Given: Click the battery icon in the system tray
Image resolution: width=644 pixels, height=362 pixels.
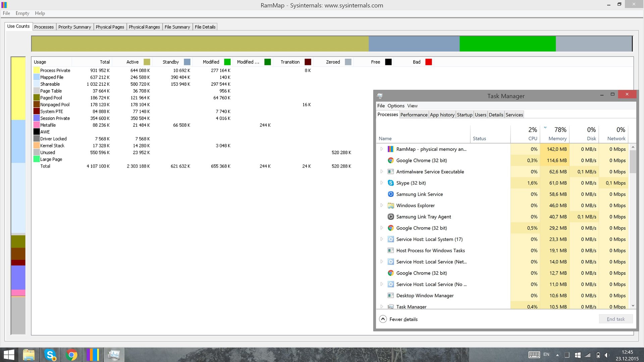Looking at the screenshot, I should pos(598,355).
